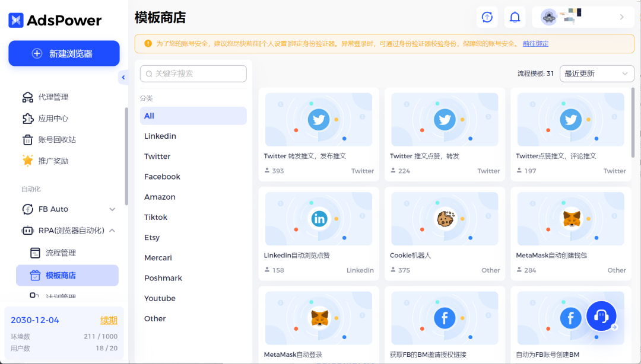This screenshot has height=364, width=641.
Task: Click the 推广奖励 star icon
Action: click(x=27, y=160)
